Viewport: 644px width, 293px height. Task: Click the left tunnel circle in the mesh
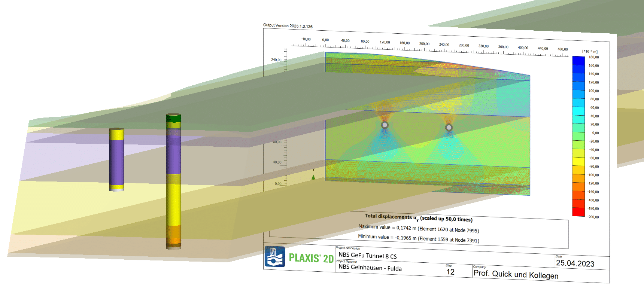pos(385,125)
